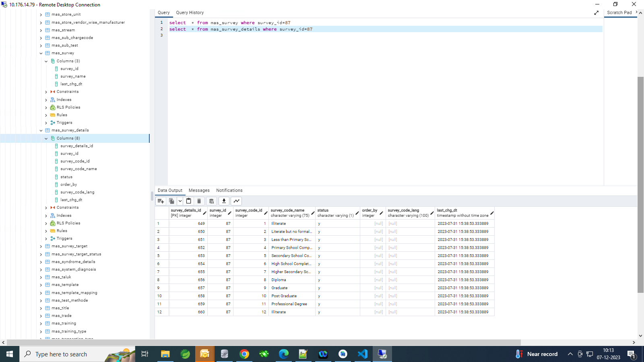This screenshot has width=644, height=362.
Task: Launch Microsoft Edge from the taskbar
Action: pyautogui.click(x=284, y=354)
